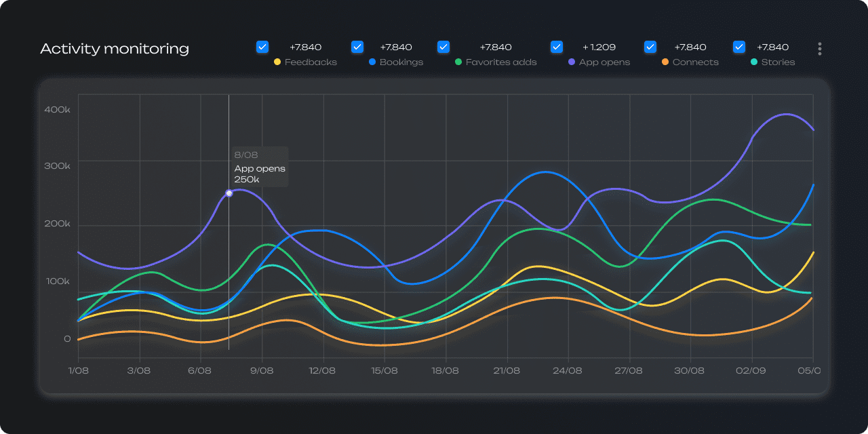
Task: Click the yellow Feedbacks legend dot
Action: click(277, 62)
